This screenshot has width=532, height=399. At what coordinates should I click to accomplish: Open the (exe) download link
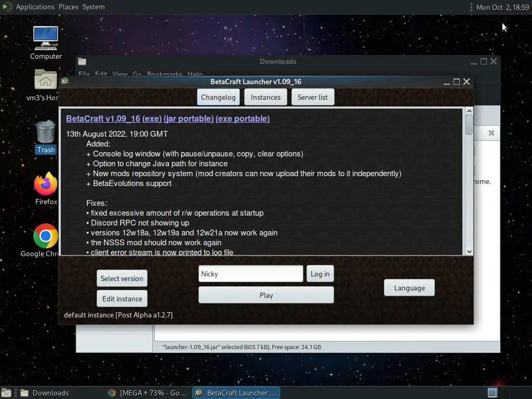(x=152, y=118)
